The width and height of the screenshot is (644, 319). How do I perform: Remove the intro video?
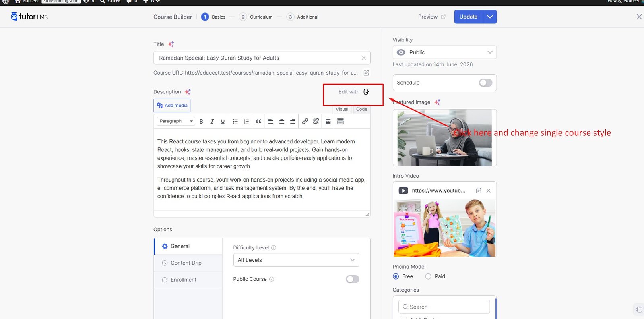(x=488, y=191)
